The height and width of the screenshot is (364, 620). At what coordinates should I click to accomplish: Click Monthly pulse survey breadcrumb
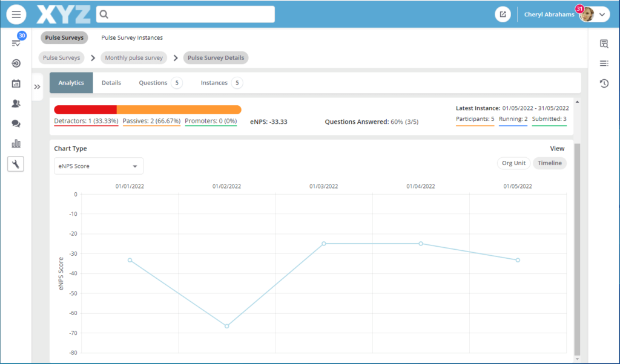click(x=134, y=57)
